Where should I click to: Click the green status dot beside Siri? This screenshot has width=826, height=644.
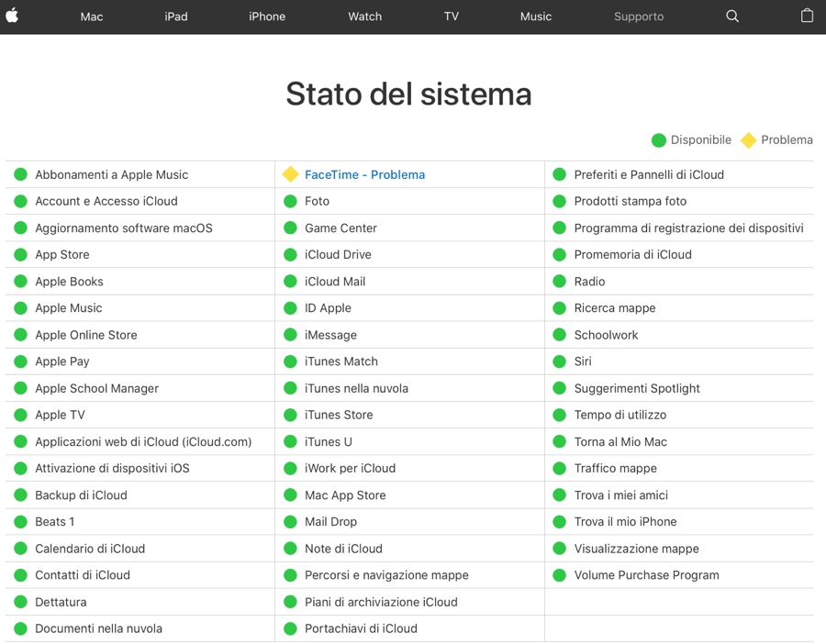pyautogui.click(x=559, y=361)
